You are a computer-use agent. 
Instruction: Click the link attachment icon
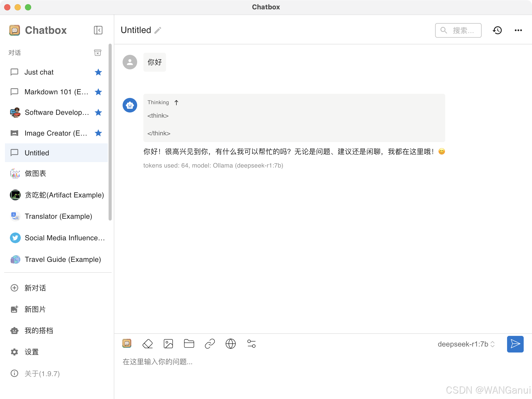click(210, 344)
